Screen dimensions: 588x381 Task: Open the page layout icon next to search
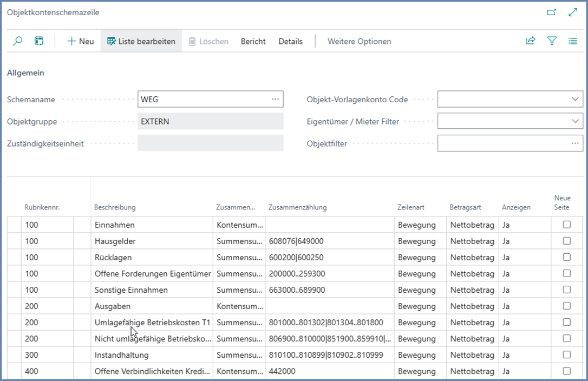point(39,41)
